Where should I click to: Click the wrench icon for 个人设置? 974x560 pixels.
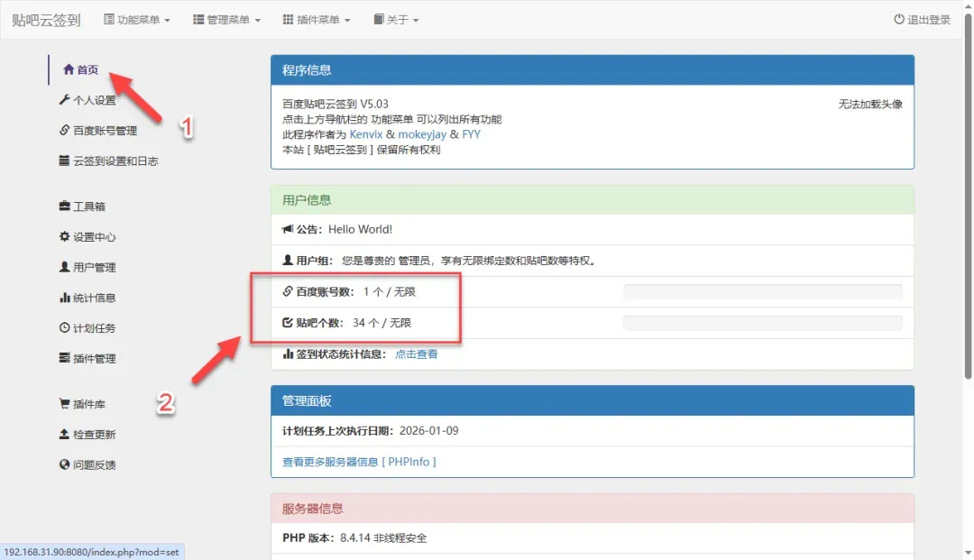pyautogui.click(x=64, y=100)
